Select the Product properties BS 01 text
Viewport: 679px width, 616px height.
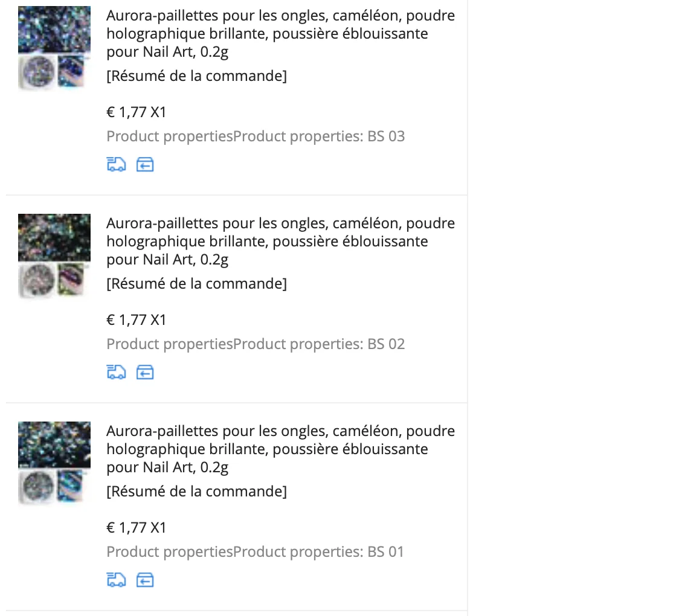(255, 552)
